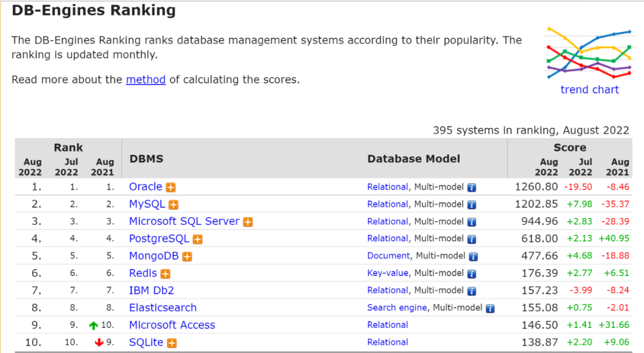
Task: Click IBM Db2 score value 157.23
Action: coord(540,290)
